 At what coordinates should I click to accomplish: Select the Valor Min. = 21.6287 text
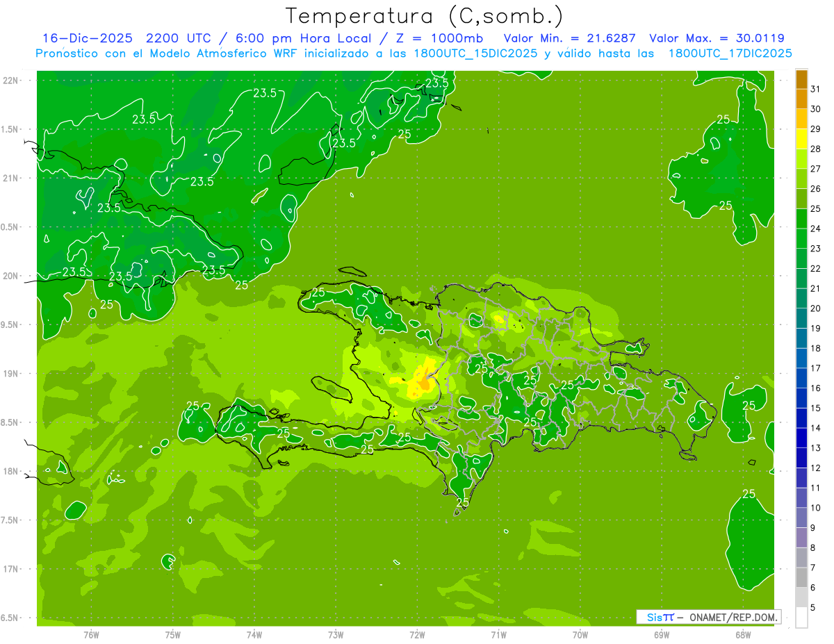pyautogui.click(x=569, y=38)
